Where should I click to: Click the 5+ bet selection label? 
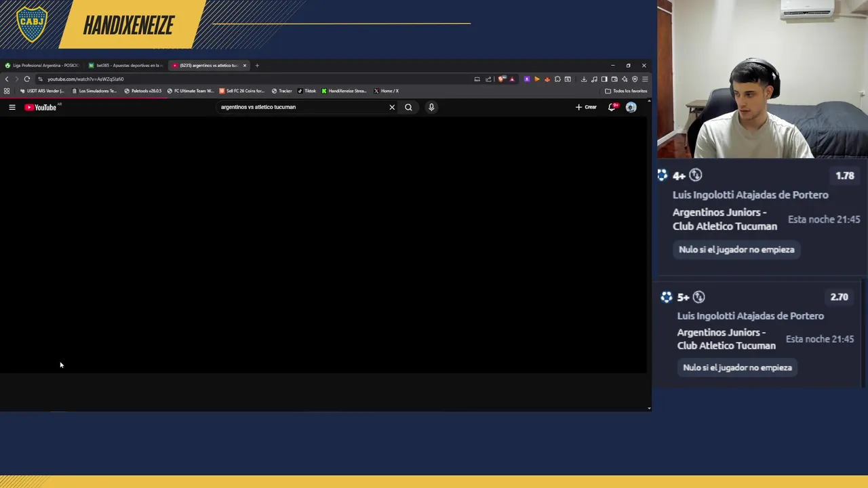pyautogui.click(x=683, y=298)
